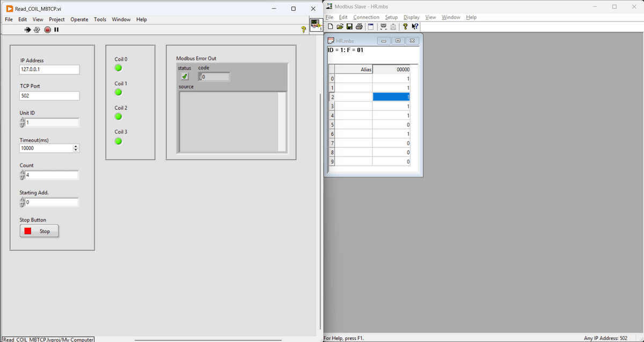Click the Starting Add. value field

click(x=52, y=203)
